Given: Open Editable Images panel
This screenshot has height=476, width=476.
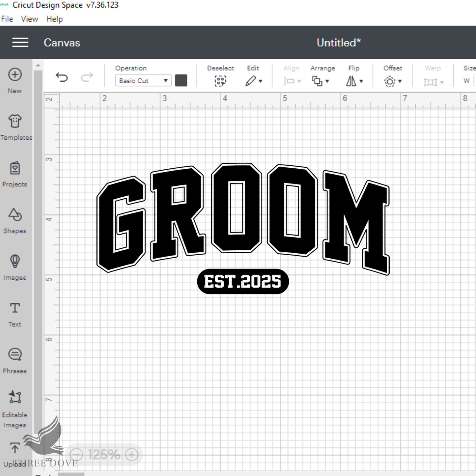Looking at the screenshot, I should coord(15,397).
